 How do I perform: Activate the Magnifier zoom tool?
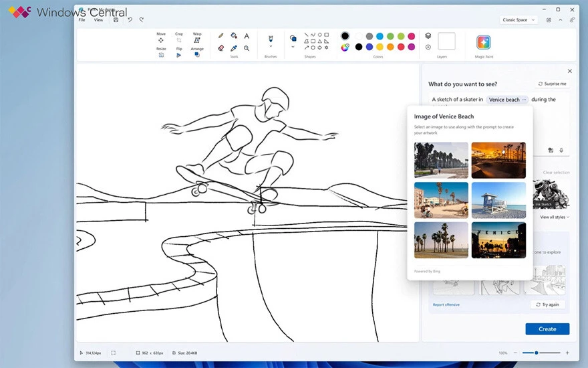coord(247,48)
